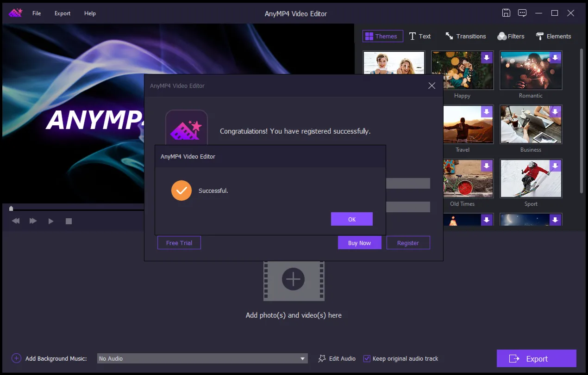Image resolution: width=588 pixels, height=375 pixels.
Task: Download the Romantic theme via arrow icon
Action: click(555, 58)
